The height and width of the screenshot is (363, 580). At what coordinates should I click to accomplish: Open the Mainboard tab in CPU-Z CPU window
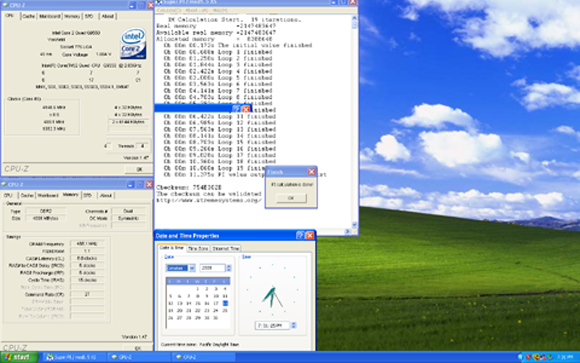click(50, 16)
